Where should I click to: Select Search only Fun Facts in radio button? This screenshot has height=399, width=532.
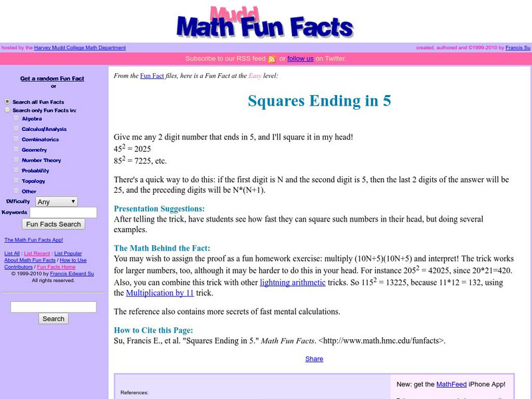click(7, 110)
